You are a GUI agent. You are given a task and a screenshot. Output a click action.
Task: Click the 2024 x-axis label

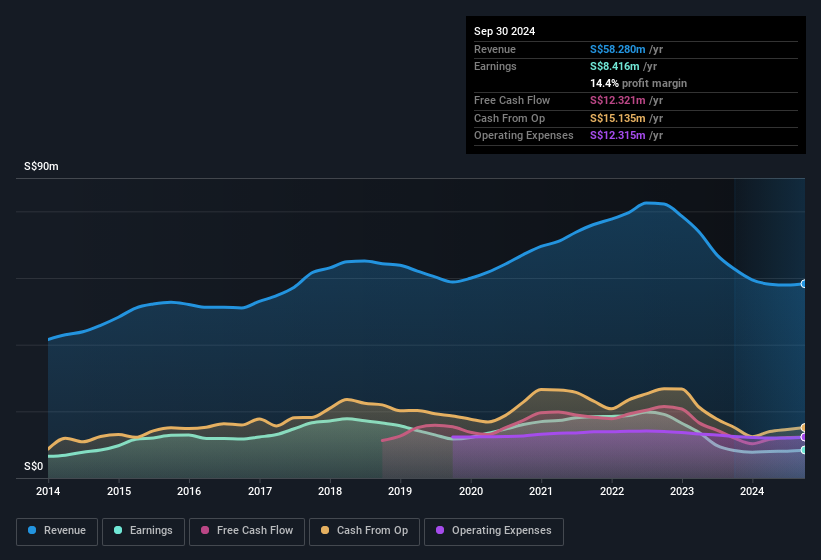pos(752,491)
